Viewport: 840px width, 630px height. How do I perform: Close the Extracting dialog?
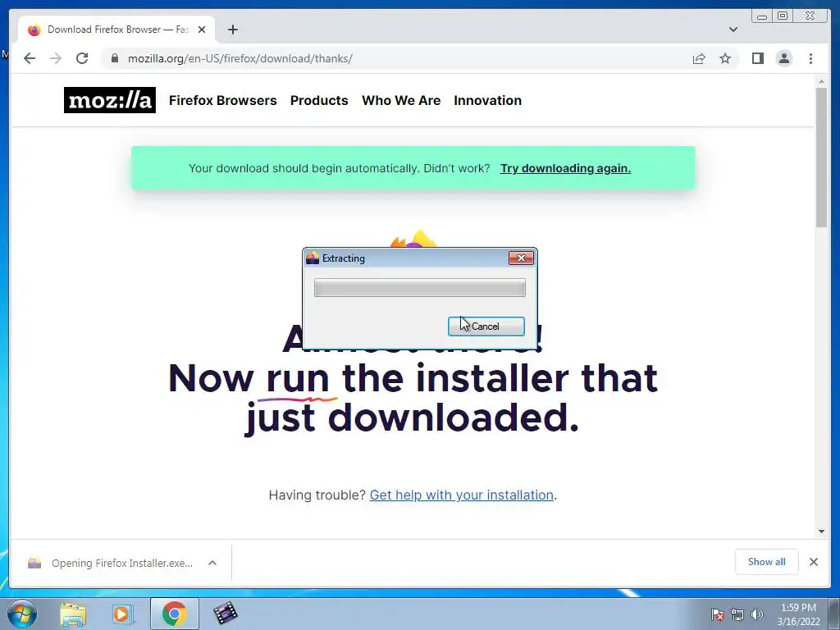click(521, 258)
